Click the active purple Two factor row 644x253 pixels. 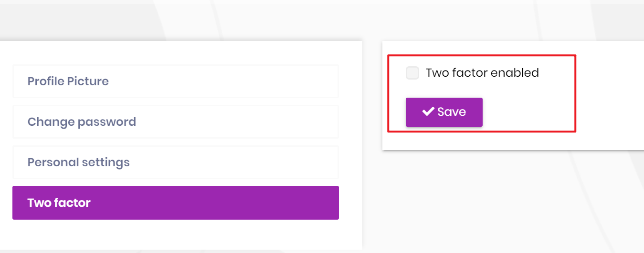pos(175,203)
